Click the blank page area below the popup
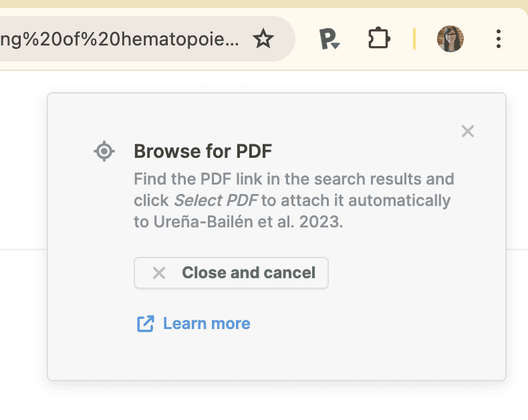 (267, 401)
